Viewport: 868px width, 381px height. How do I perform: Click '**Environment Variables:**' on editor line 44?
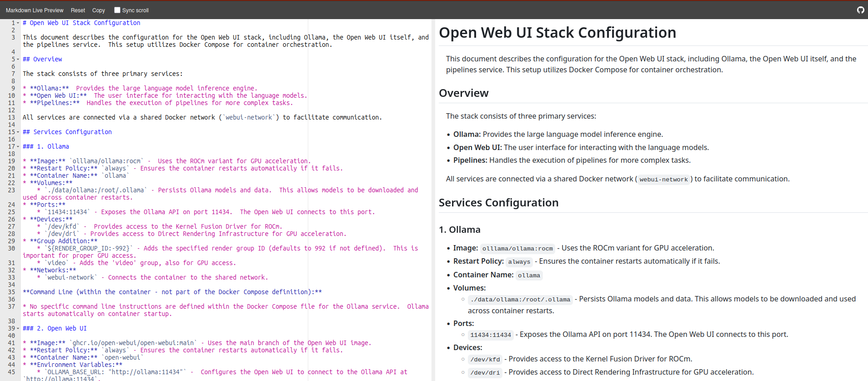pyautogui.click(x=76, y=365)
